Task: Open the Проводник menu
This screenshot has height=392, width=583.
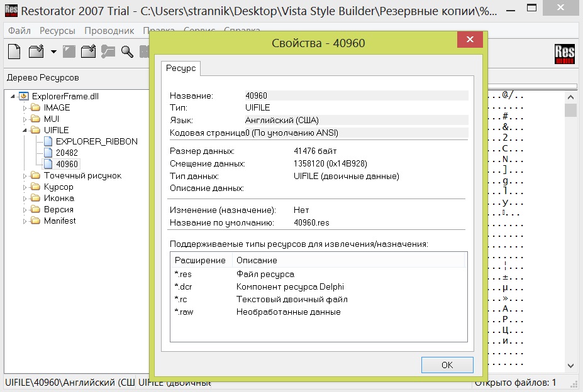Action: (x=109, y=31)
